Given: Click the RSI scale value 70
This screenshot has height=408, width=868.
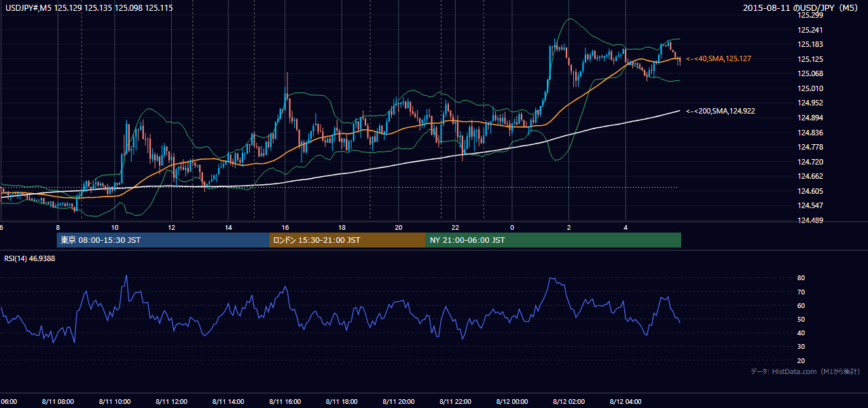Looking at the screenshot, I should (801, 292).
